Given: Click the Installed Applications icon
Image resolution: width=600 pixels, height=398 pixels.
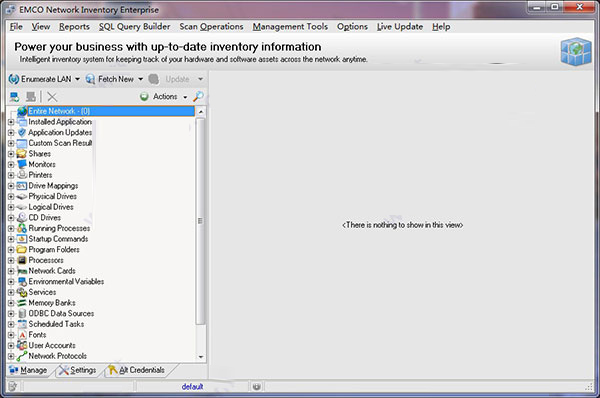Looking at the screenshot, I should click(x=22, y=122).
